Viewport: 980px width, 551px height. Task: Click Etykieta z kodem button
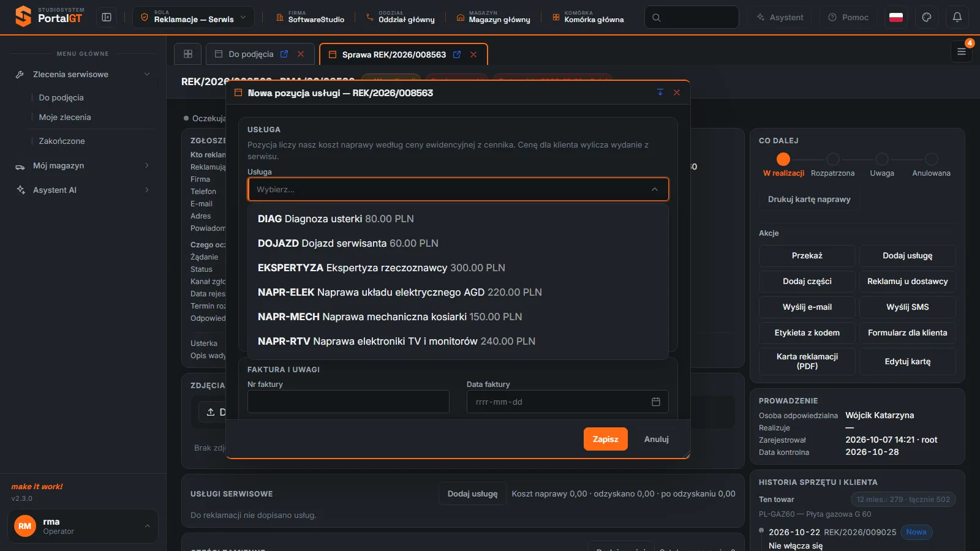click(x=807, y=332)
